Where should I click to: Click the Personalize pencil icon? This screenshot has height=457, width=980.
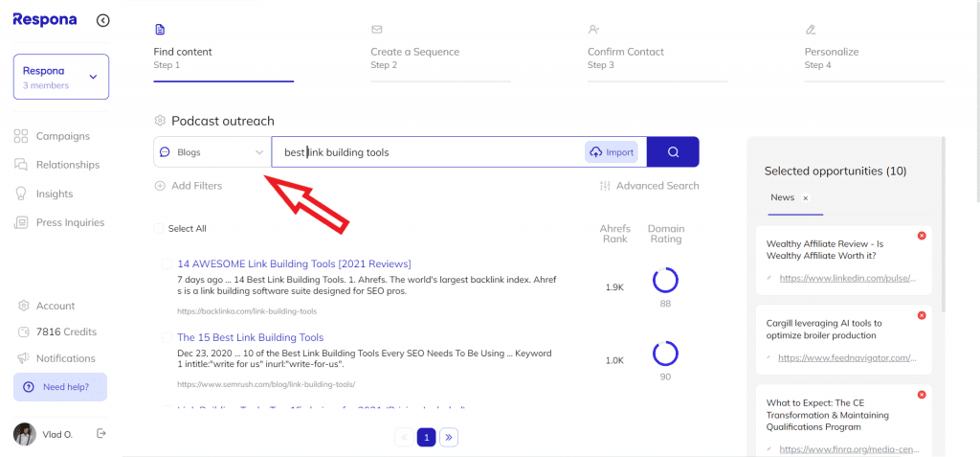(811, 30)
